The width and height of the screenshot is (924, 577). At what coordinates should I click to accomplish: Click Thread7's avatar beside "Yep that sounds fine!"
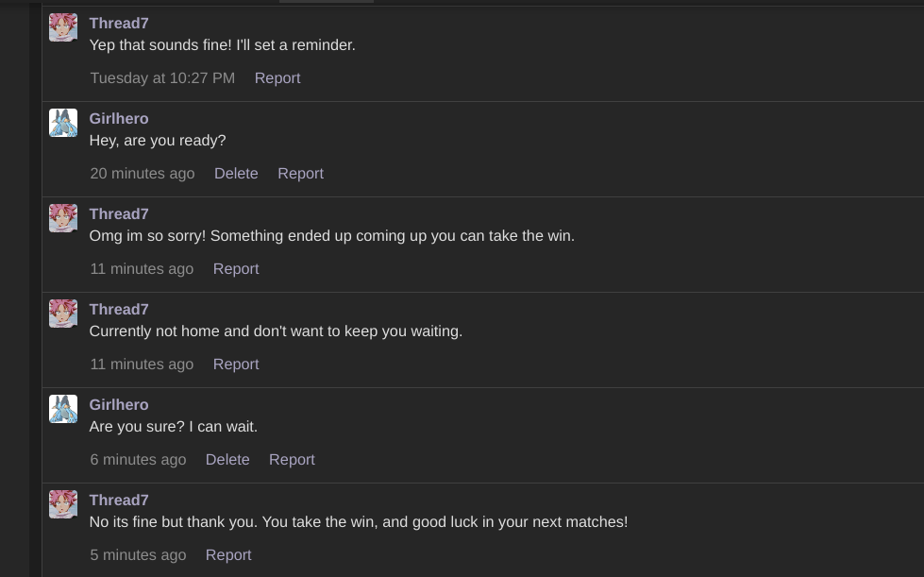(x=63, y=27)
